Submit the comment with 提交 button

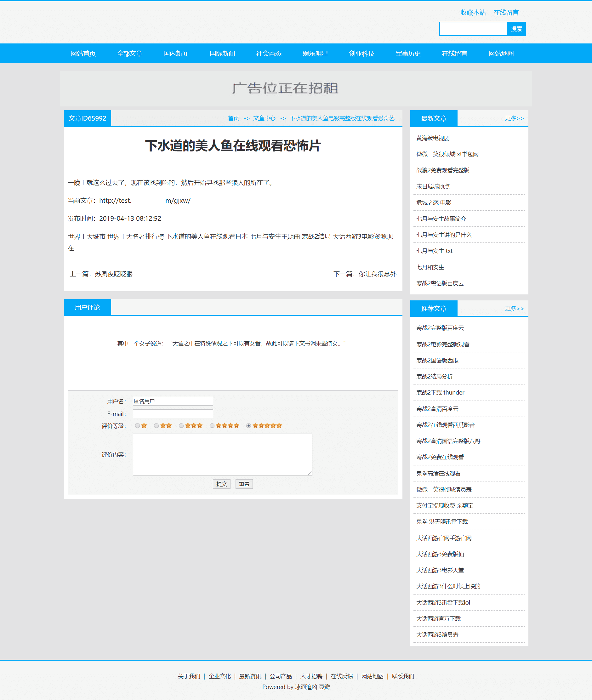pos(221,484)
